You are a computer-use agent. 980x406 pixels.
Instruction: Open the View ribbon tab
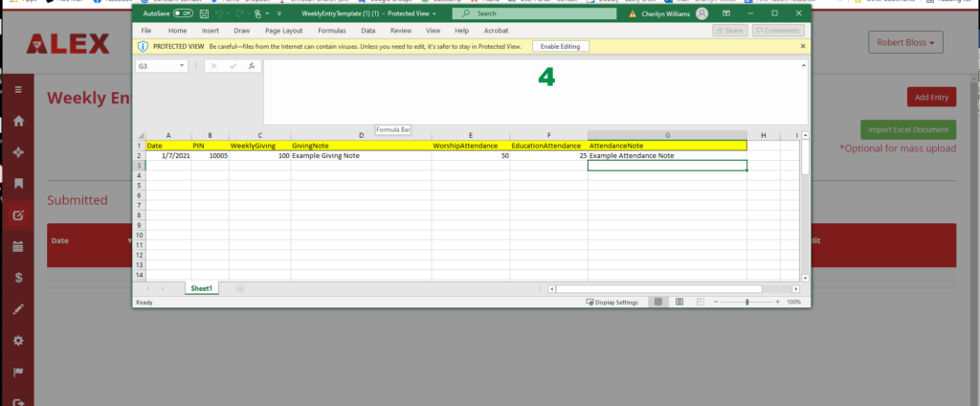(x=434, y=31)
